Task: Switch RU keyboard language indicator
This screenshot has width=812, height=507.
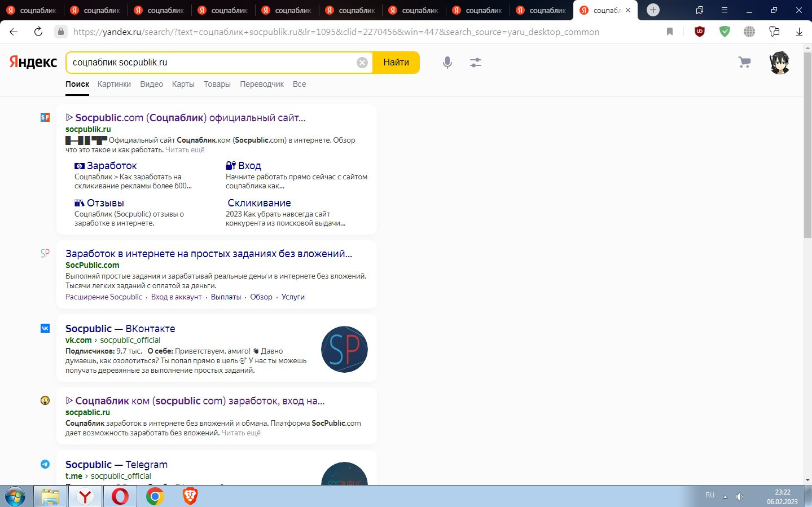Action: [710, 495]
